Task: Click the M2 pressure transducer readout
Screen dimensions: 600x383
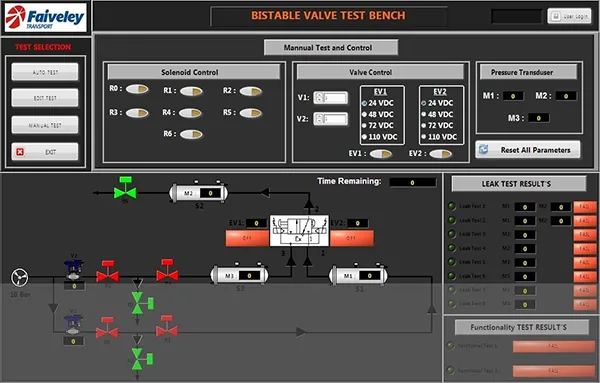Action: tap(566, 96)
